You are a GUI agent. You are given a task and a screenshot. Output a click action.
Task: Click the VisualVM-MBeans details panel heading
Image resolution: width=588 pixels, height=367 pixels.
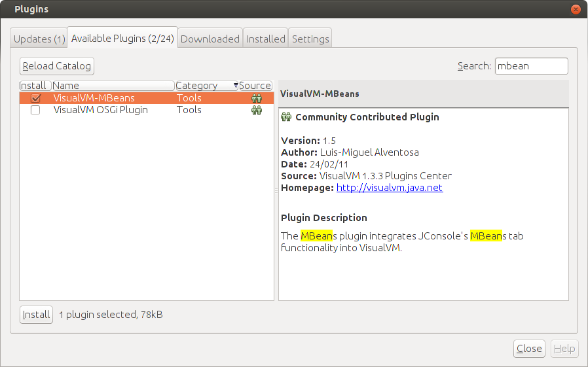tap(320, 94)
